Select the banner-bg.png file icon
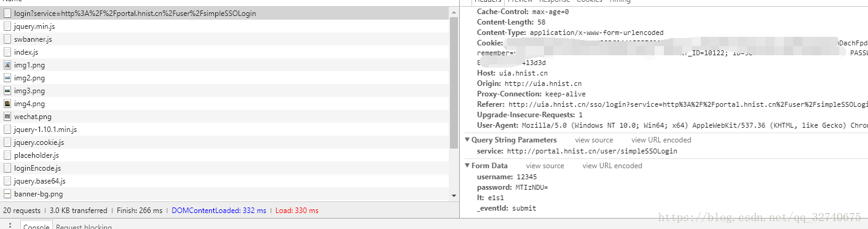Image resolution: width=868 pixels, height=229 pixels. tap(7, 194)
